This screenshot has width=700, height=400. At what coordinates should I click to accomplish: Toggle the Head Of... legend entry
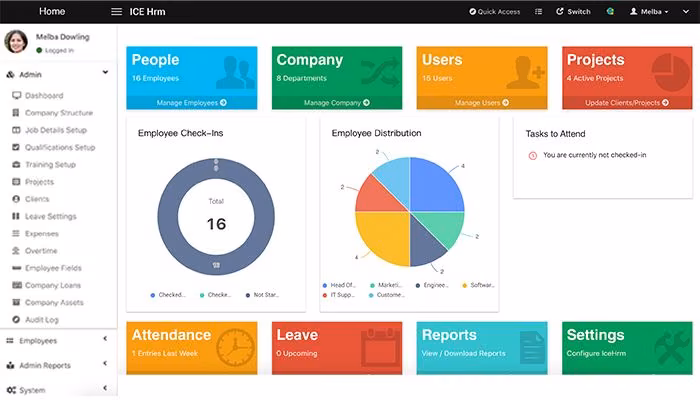tap(339, 285)
